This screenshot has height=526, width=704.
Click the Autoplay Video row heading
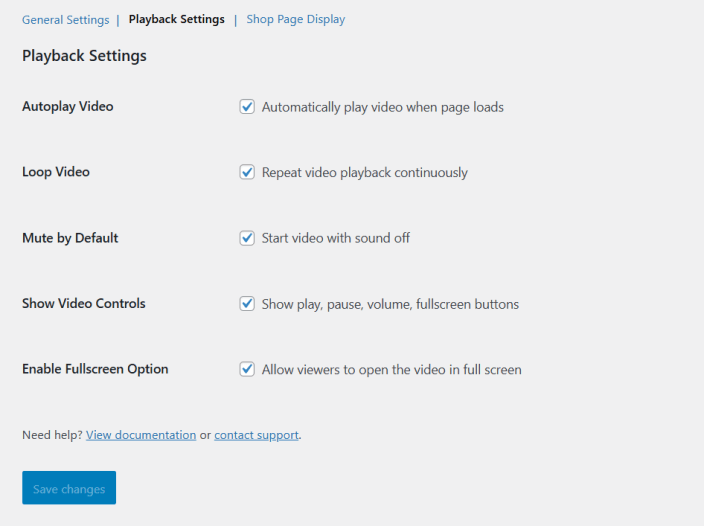pos(68,106)
